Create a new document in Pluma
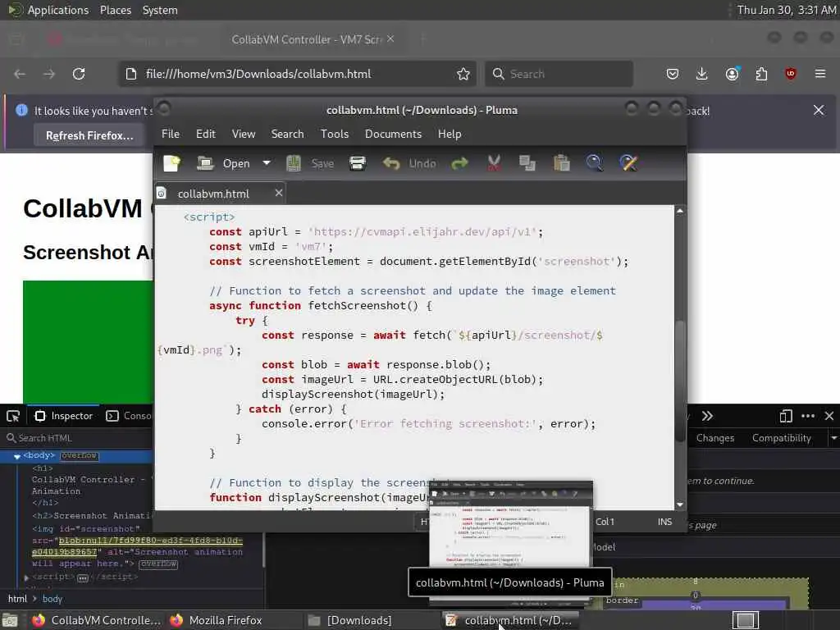The height and width of the screenshot is (630, 840). pos(172,163)
